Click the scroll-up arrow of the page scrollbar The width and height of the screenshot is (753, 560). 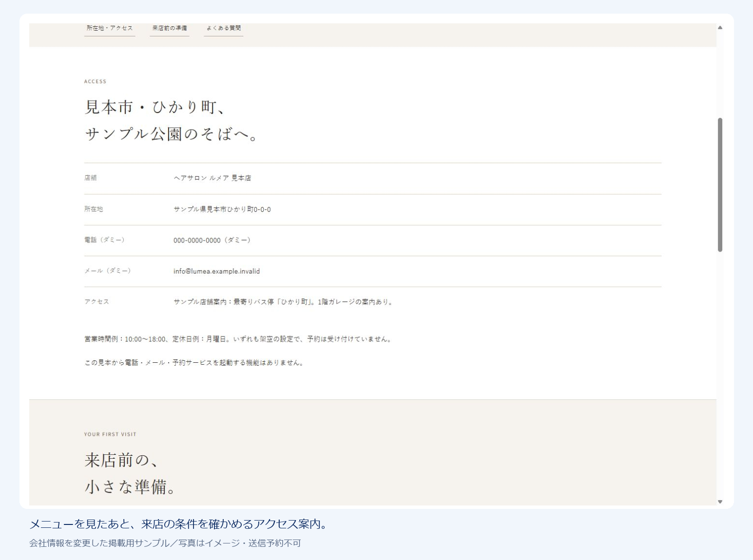720,28
